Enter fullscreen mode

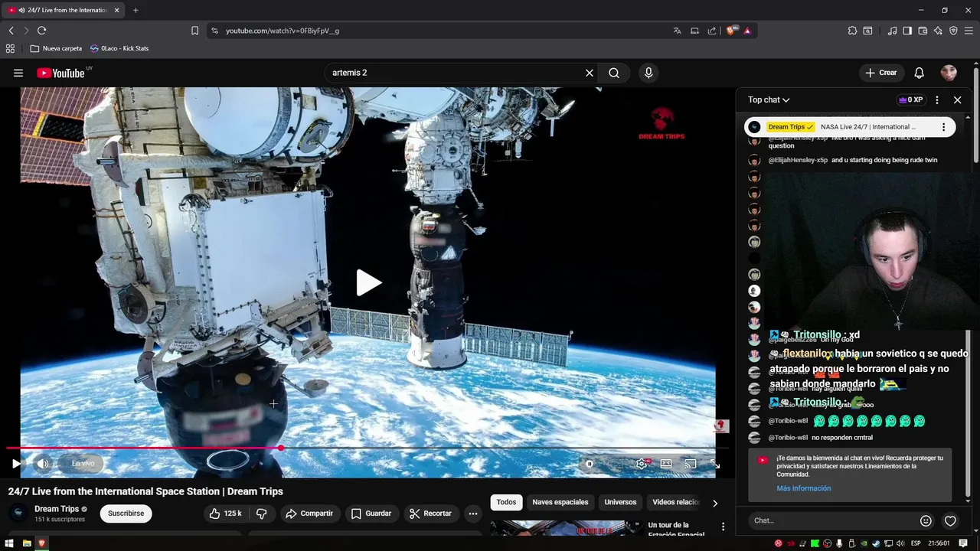pyautogui.click(x=714, y=464)
